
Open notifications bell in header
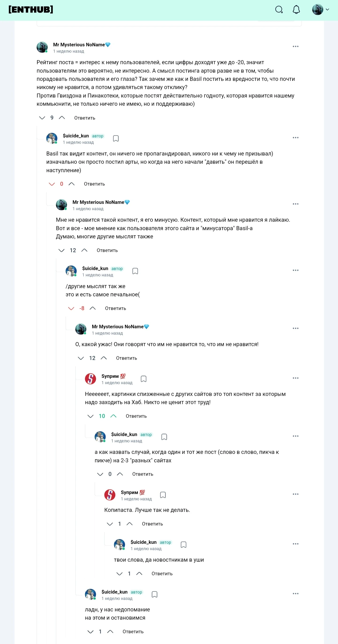[296, 10]
